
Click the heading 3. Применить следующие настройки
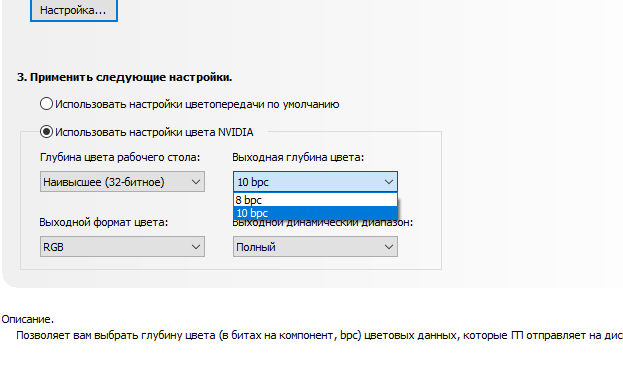(124, 77)
